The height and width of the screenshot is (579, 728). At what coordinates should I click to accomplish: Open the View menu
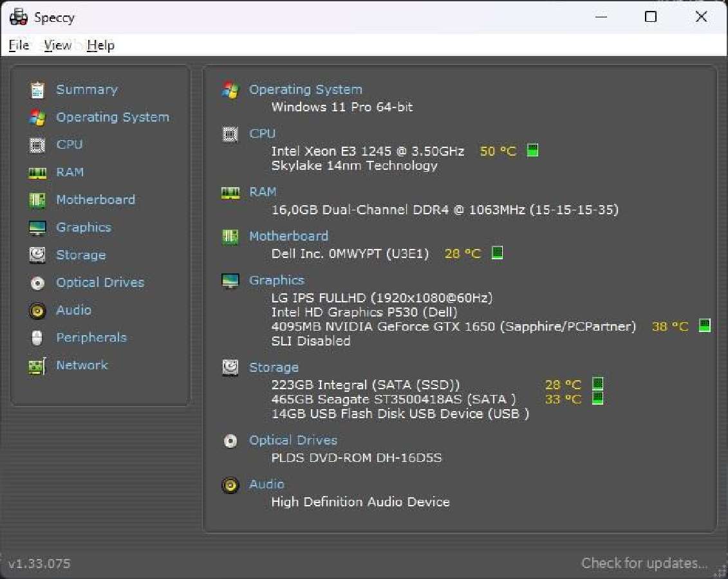tap(57, 45)
